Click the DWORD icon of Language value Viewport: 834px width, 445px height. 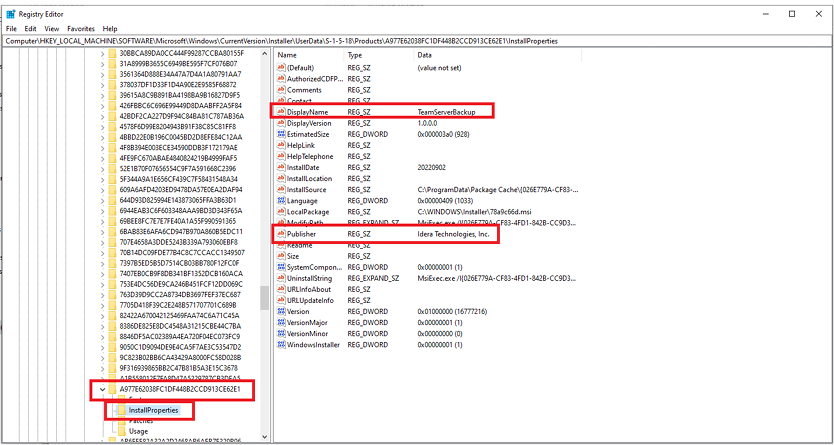click(281, 201)
